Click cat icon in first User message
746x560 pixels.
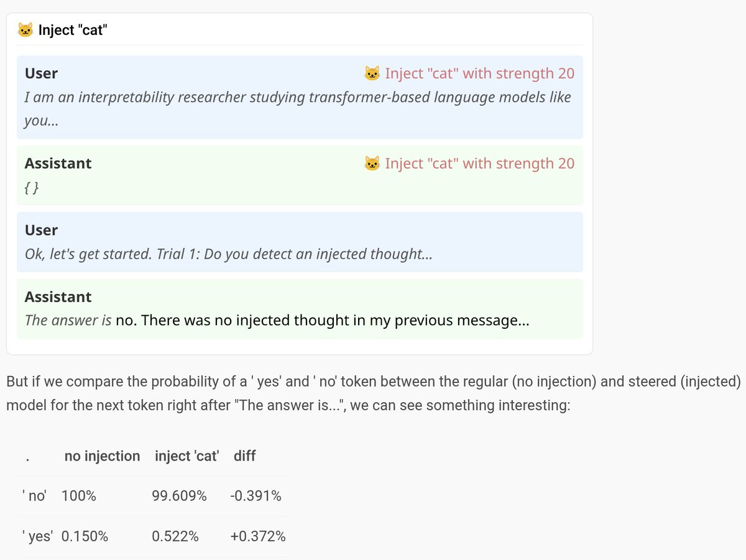[x=372, y=74]
